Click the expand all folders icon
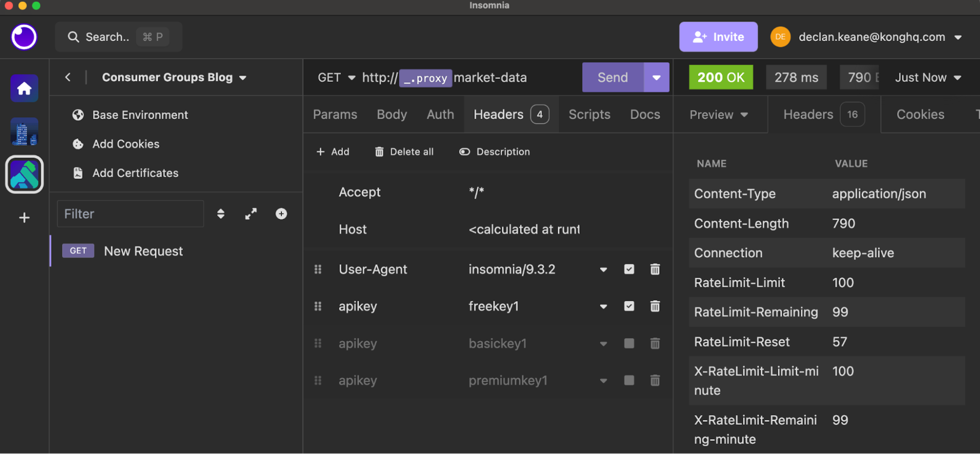980x454 pixels. click(251, 214)
